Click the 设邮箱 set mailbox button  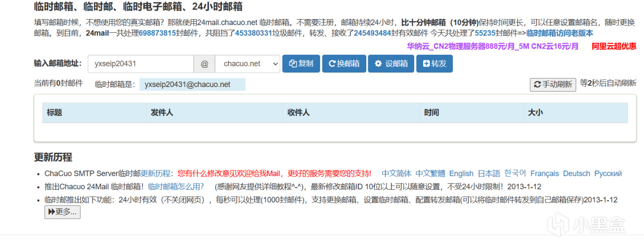[x=391, y=64]
